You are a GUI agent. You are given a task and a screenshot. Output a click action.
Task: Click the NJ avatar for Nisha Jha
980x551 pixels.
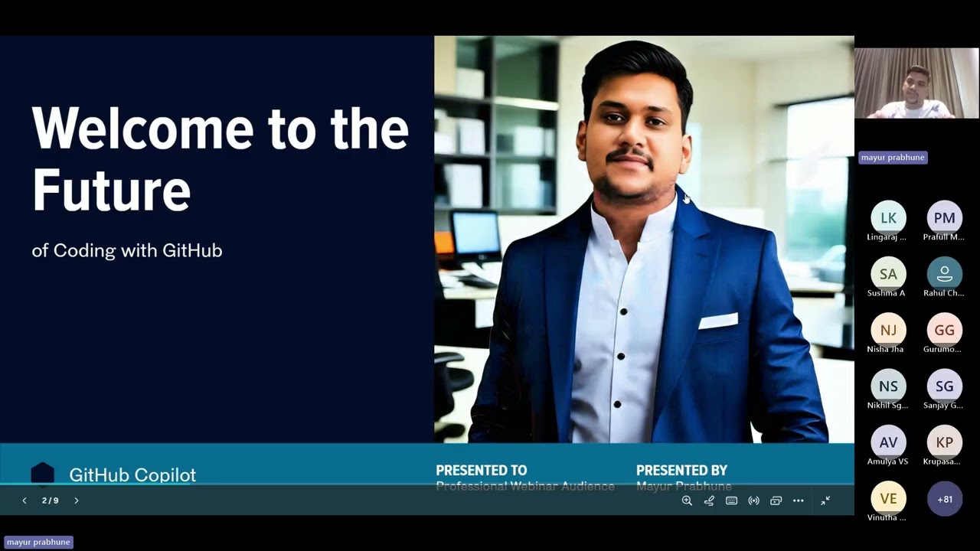point(888,330)
